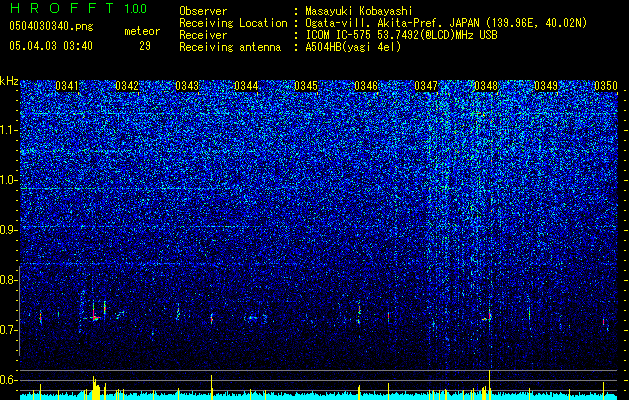Click the antenna A504HB(yagi 4el) text
Image resolution: width=629 pixels, height=400 pixels.
tap(353, 47)
